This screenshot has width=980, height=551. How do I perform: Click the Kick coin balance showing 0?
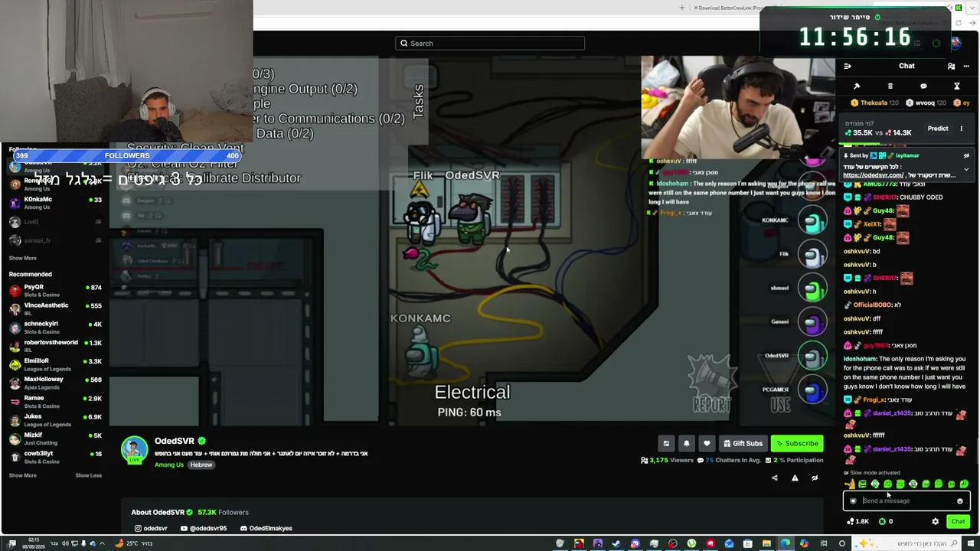coord(886,521)
